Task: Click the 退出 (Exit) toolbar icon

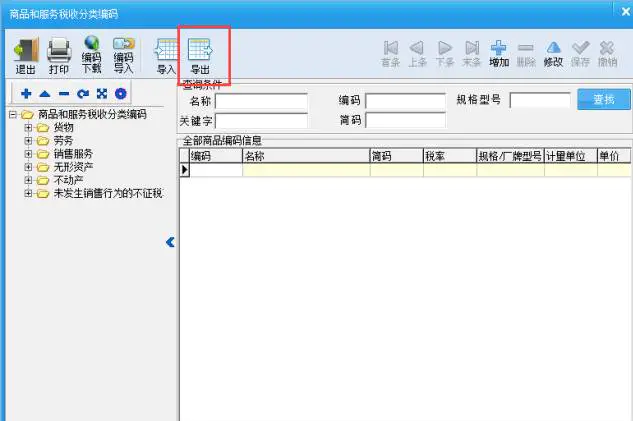Action: (x=24, y=55)
